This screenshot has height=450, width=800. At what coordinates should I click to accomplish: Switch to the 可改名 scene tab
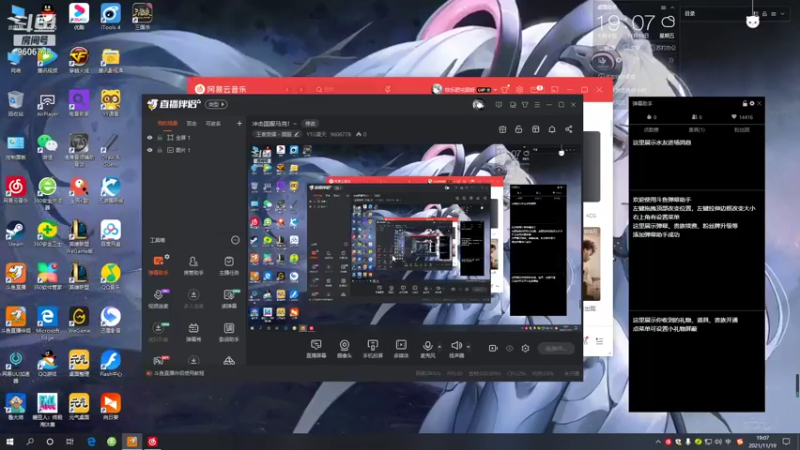pos(213,123)
